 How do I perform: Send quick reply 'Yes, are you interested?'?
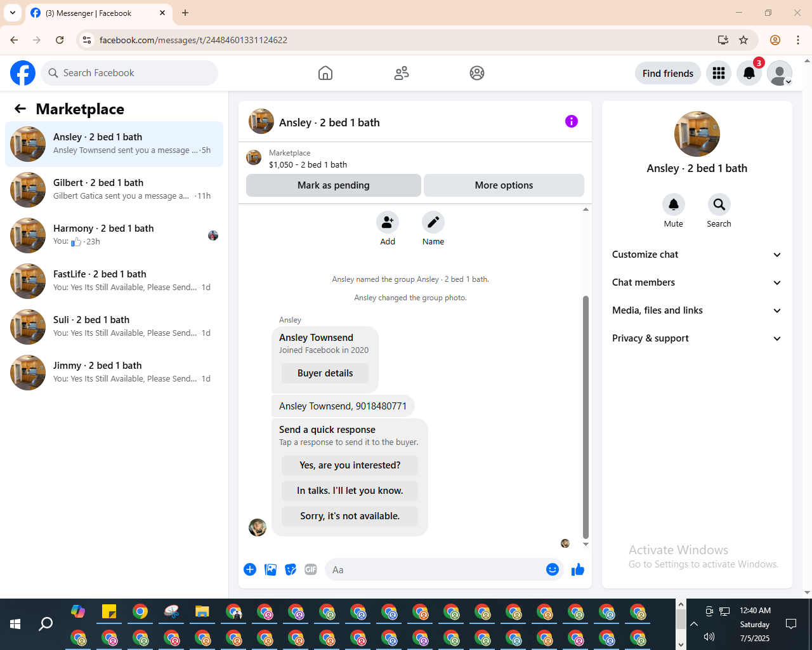350,465
